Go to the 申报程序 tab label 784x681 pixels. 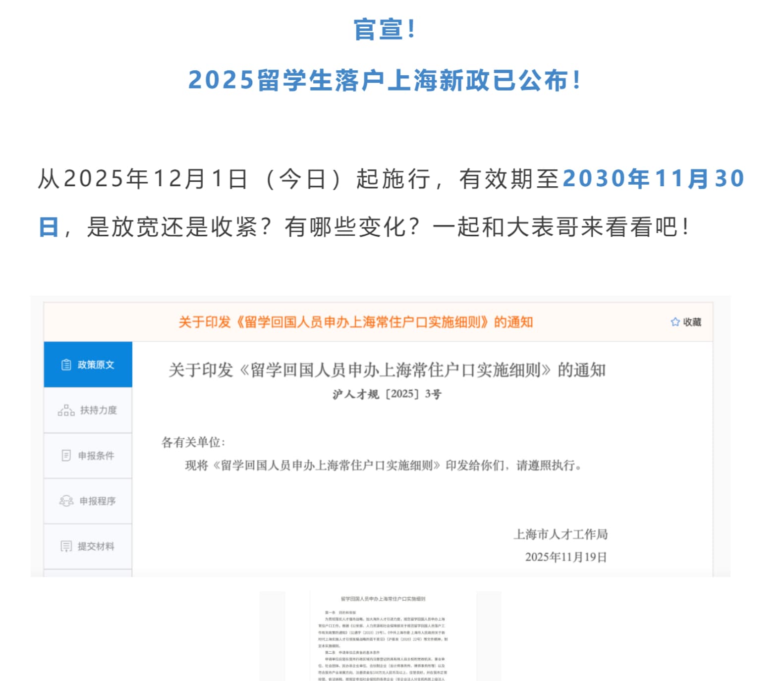click(98, 501)
